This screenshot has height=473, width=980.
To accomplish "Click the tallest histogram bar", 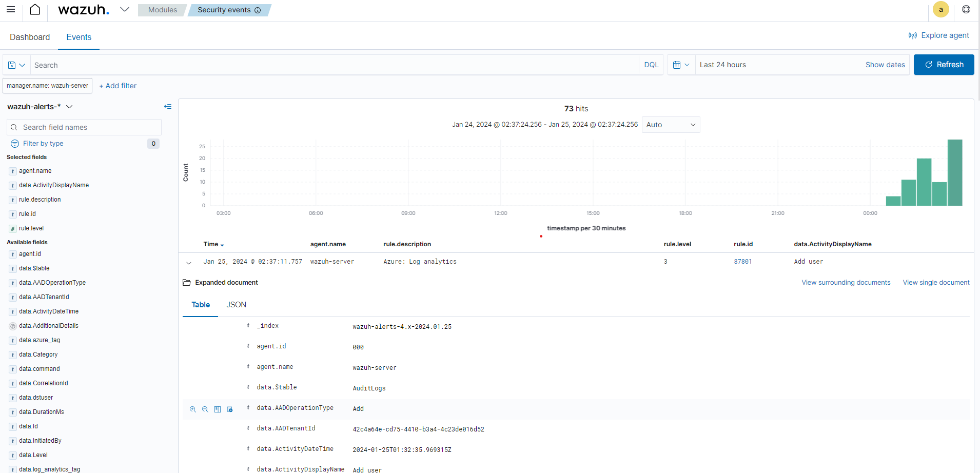I will (x=954, y=172).
